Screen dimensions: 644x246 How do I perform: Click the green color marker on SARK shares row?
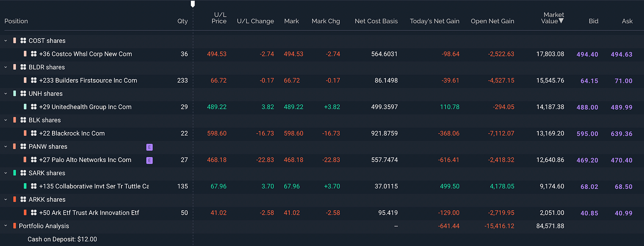tap(15, 173)
